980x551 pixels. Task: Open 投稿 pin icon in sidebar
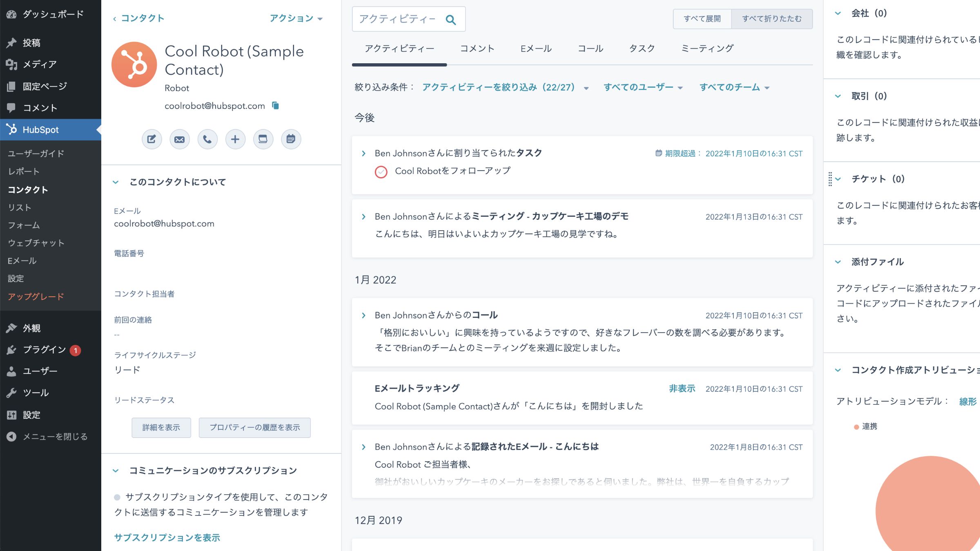(x=51, y=43)
